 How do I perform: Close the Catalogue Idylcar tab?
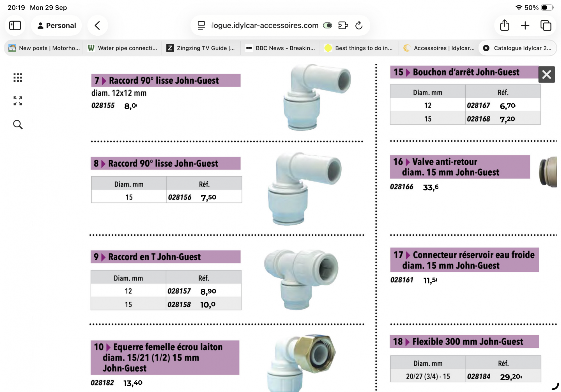tap(486, 48)
